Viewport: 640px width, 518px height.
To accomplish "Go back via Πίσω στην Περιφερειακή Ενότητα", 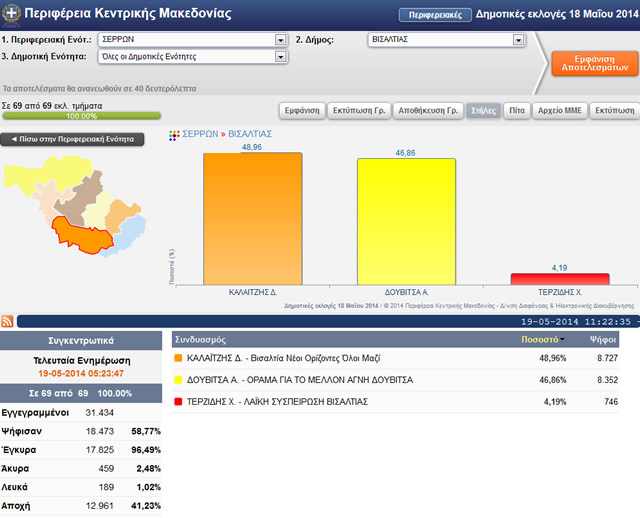I will click(74, 139).
